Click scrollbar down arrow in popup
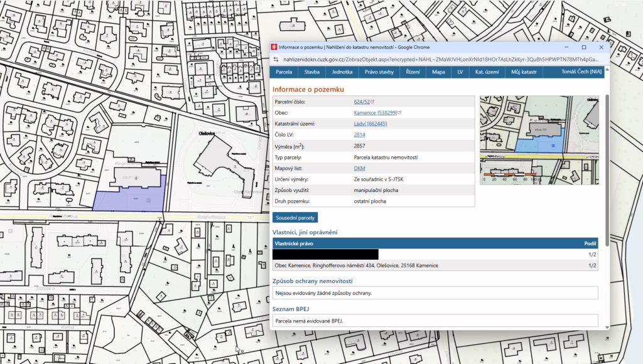Viewport: 643px width, 364px height. pos(607,327)
